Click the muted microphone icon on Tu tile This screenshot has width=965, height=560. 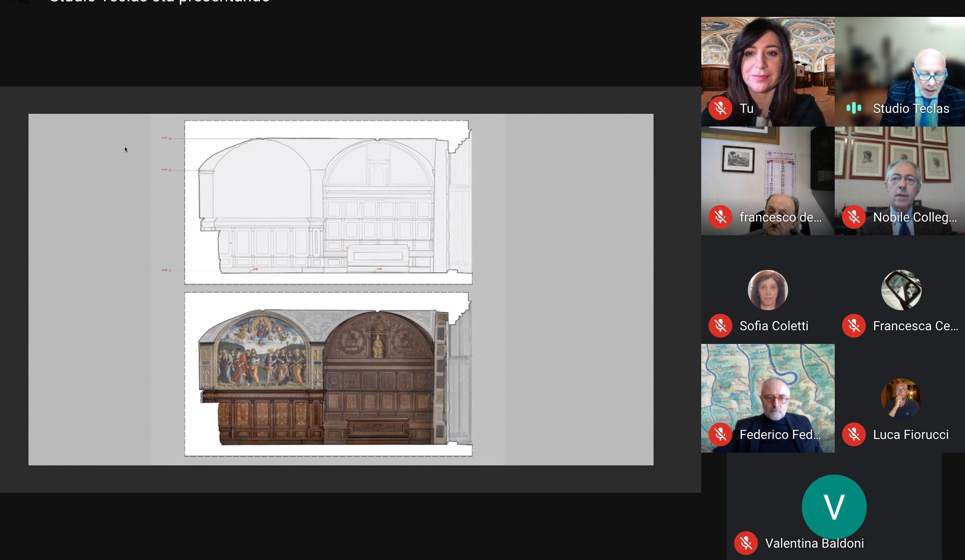pos(720,108)
